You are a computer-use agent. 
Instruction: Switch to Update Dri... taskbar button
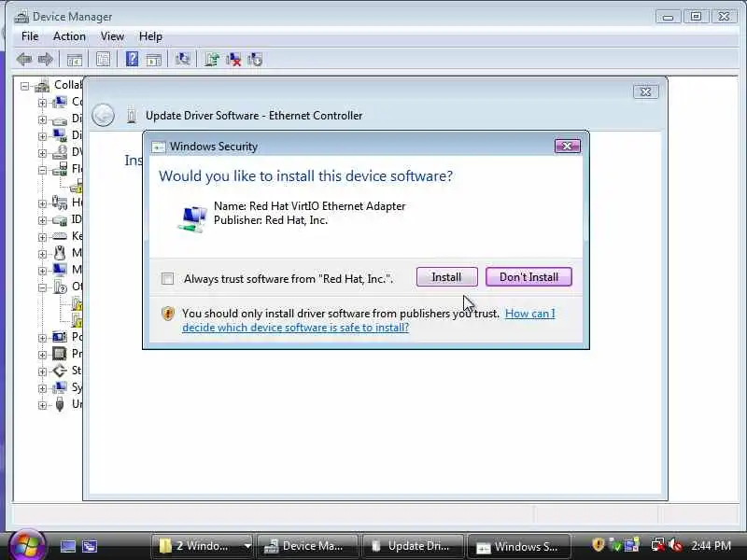(x=412, y=546)
